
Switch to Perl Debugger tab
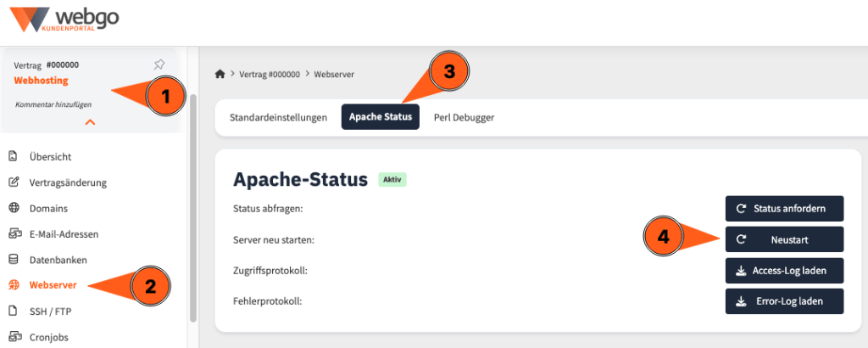(464, 117)
